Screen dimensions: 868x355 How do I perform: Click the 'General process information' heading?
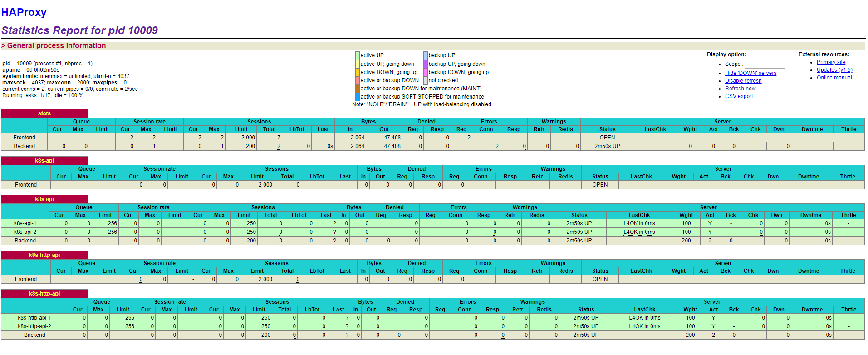56,45
